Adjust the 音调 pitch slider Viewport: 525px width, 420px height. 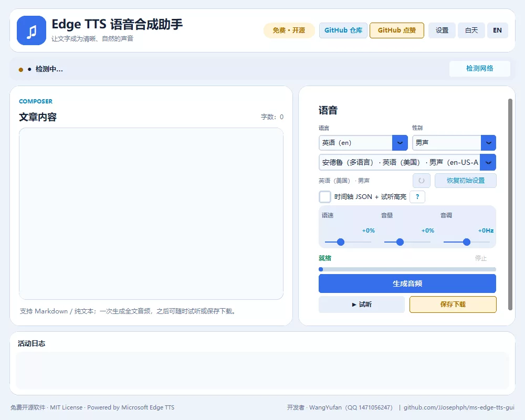coord(466,242)
